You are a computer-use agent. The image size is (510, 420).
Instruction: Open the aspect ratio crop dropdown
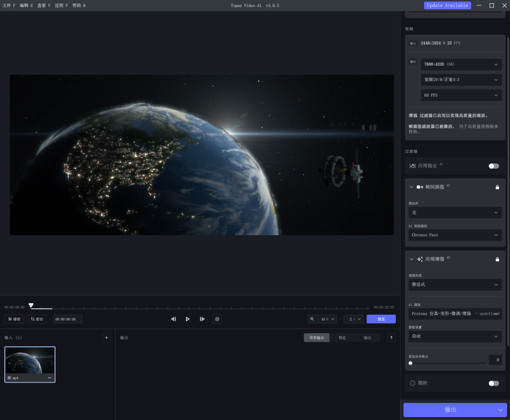click(x=461, y=80)
